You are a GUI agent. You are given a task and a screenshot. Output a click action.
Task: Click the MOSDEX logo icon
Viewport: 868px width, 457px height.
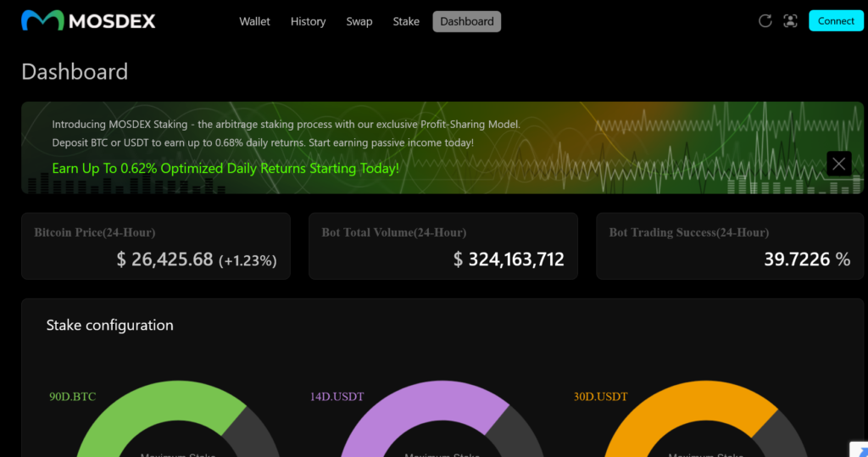(42, 21)
